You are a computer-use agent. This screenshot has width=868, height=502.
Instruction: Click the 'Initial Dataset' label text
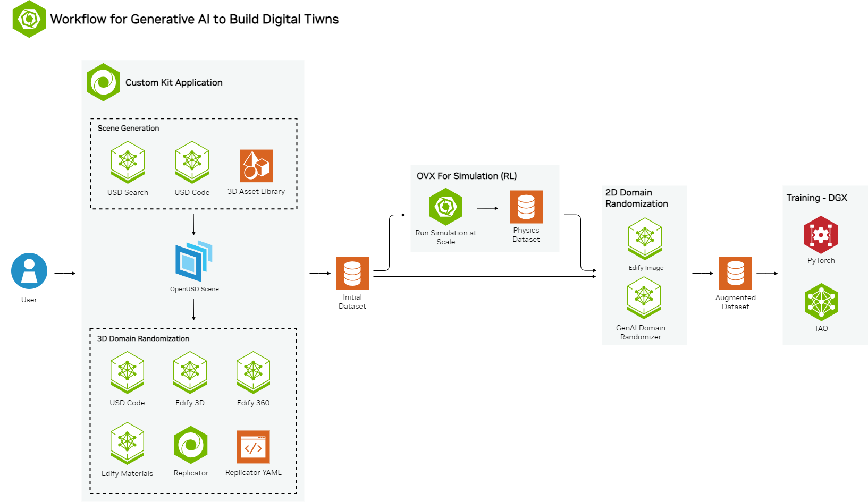click(352, 302)
